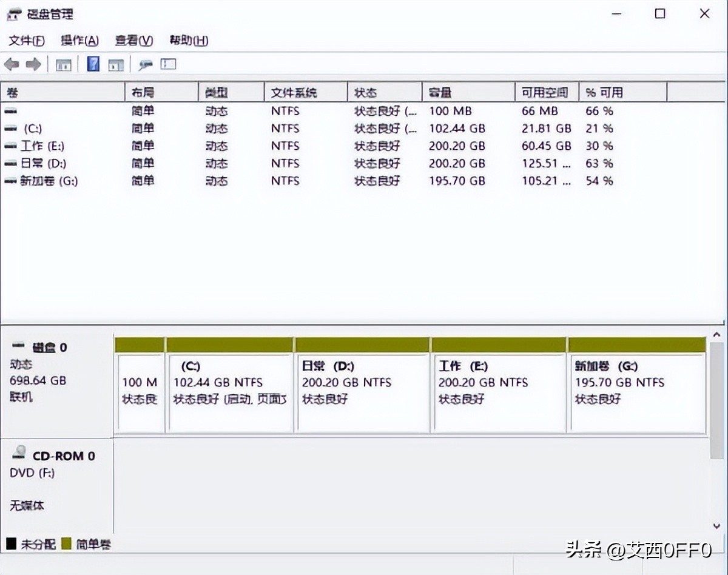Click the 磁盘 0 disk icon
Screen dimensions: 728x575
[x=19, y=346]
